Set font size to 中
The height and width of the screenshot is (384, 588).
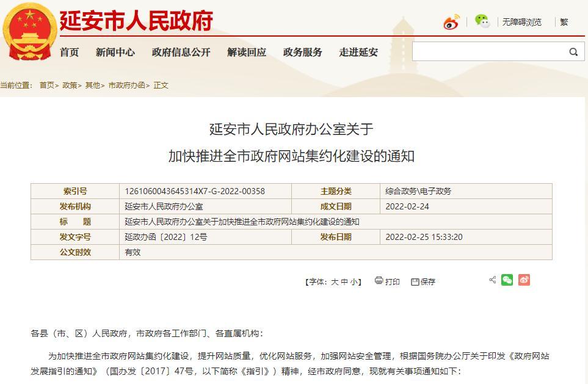coord(344,282)
